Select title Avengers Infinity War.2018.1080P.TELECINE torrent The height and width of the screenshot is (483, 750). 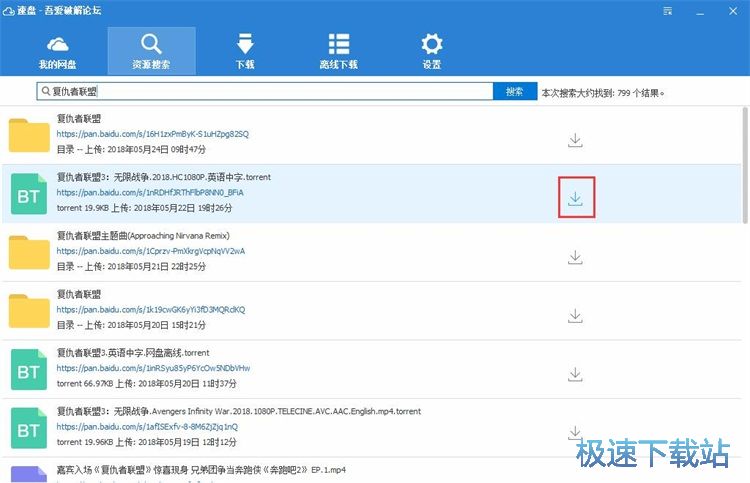tap(239, 411)
